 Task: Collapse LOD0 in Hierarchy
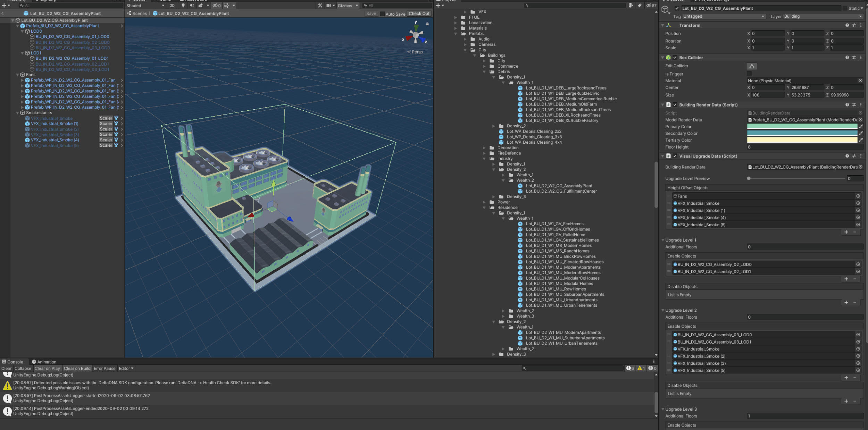(23, 31)
